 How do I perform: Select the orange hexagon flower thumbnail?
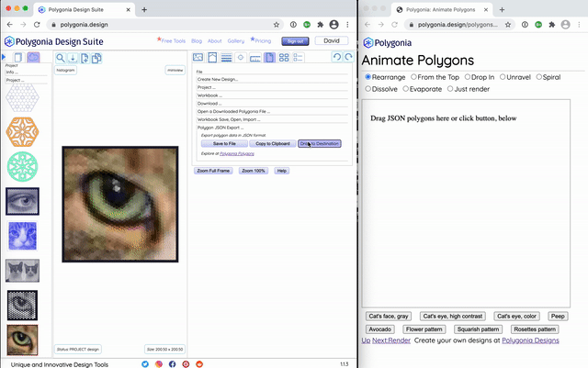click(x=22, y=132)
